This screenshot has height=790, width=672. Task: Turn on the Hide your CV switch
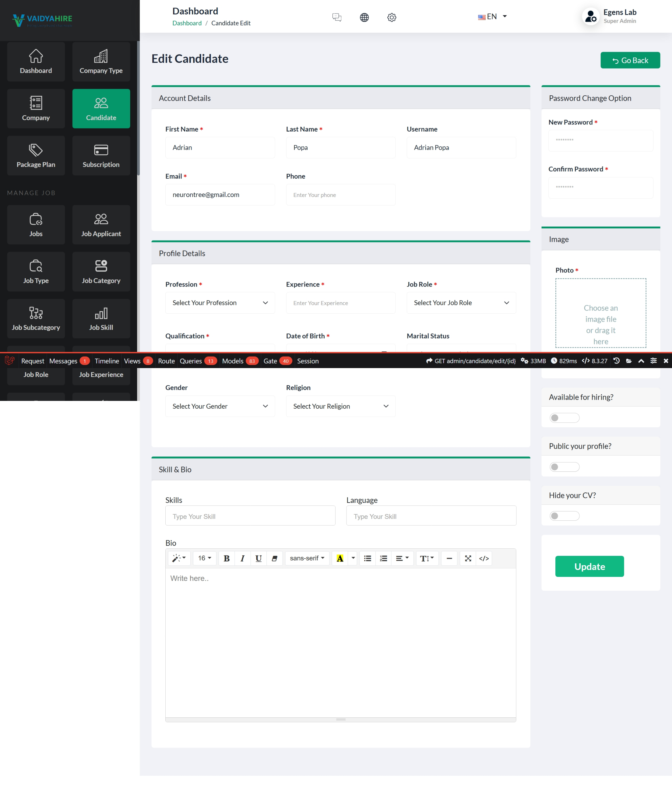point(564,516)
